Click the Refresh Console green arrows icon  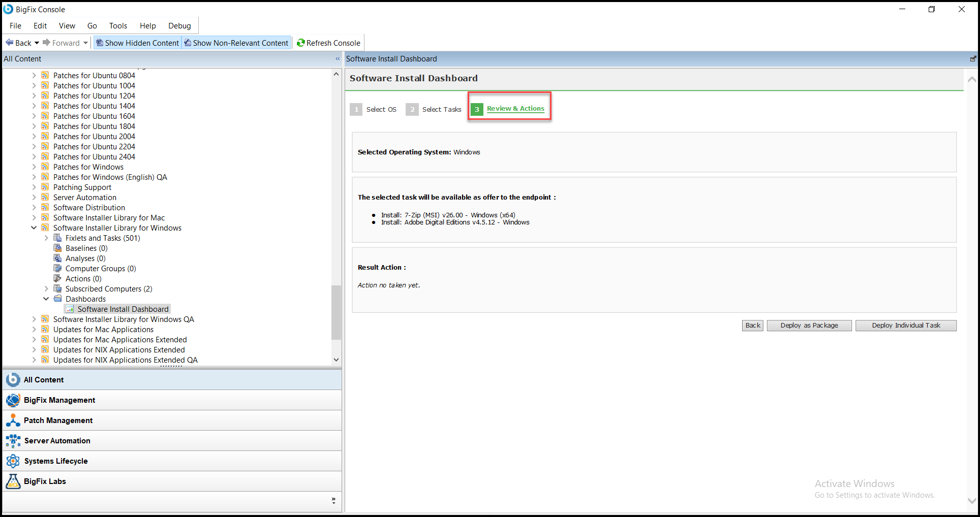[301, 43]
